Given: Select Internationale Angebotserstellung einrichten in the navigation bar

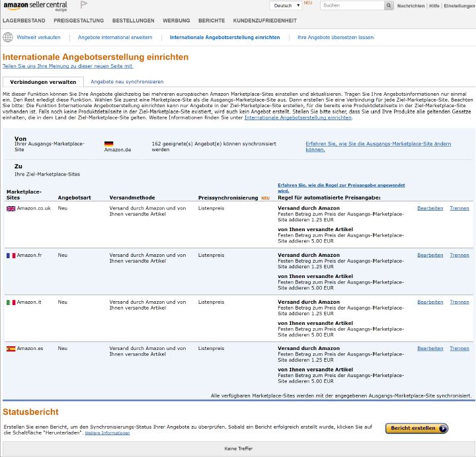Looking at the screenshot, I should tap(225, 37).
